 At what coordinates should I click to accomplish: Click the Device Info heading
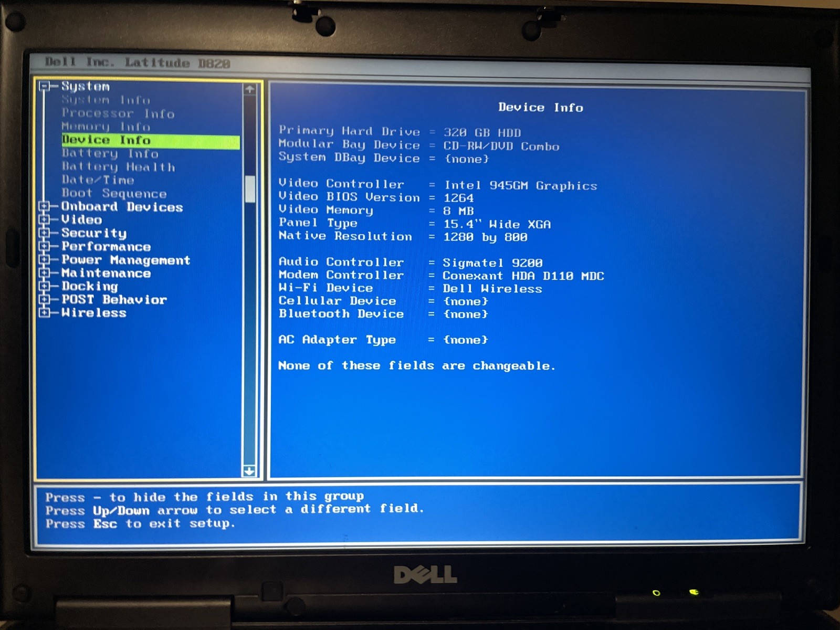[x=541, y=108]
